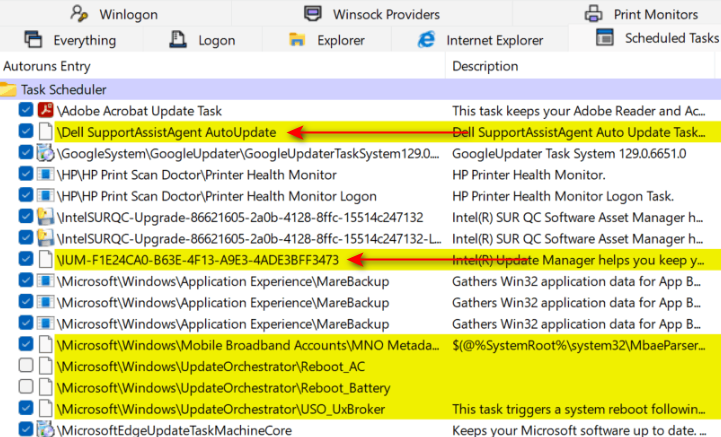The height and width of the screenshot is (437, 721).
Task: Enable the UpdateOrchestrator Reboot_AC checkbox
Action: pos(26,365)
